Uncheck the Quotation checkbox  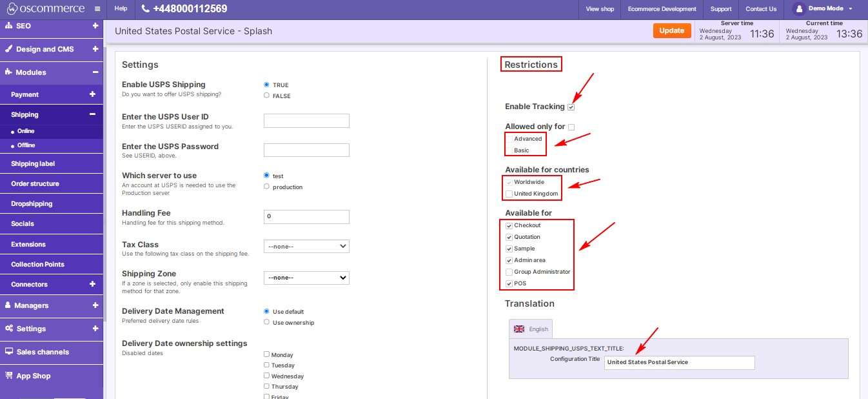[x=509, y=237]
